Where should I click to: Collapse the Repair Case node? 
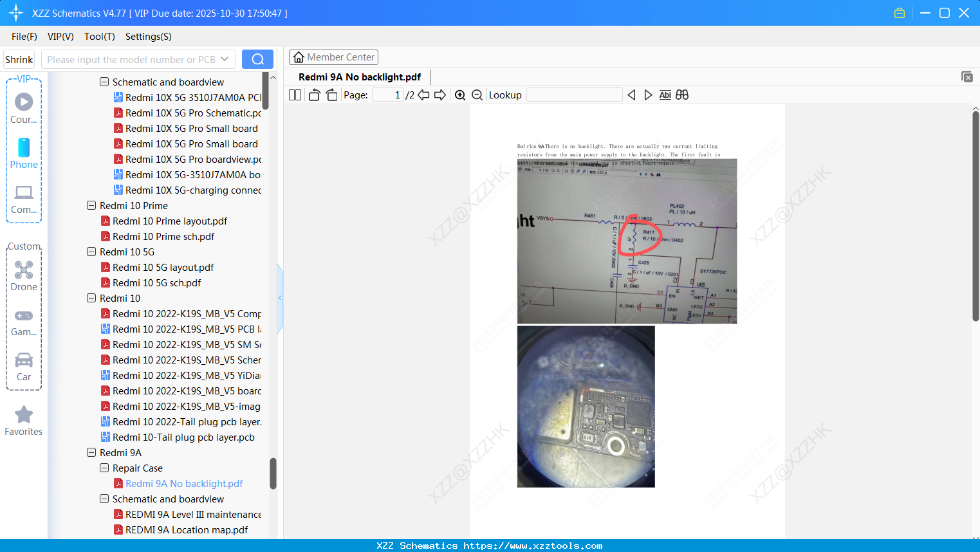click(x=104, y=468)
